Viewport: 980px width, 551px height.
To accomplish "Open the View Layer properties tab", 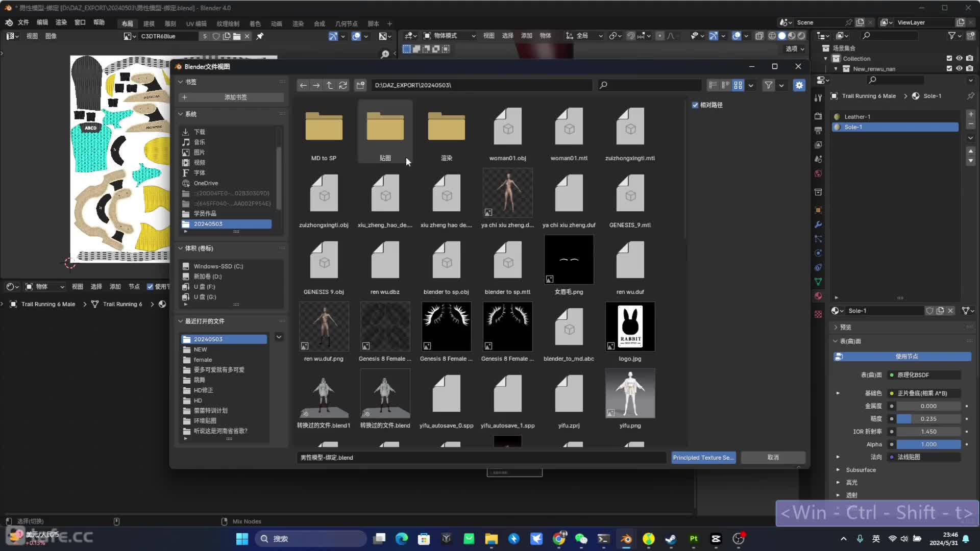I will 818,145.
